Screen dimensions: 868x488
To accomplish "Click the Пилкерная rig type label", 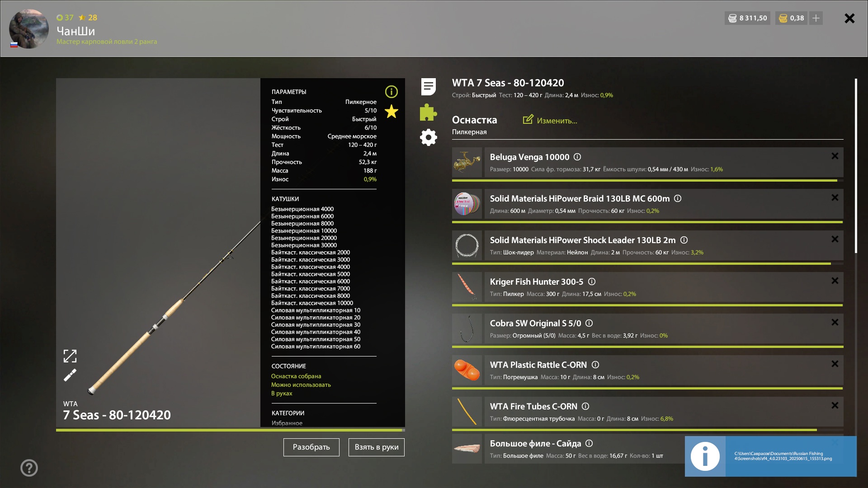I will click(x=469, y=132).
